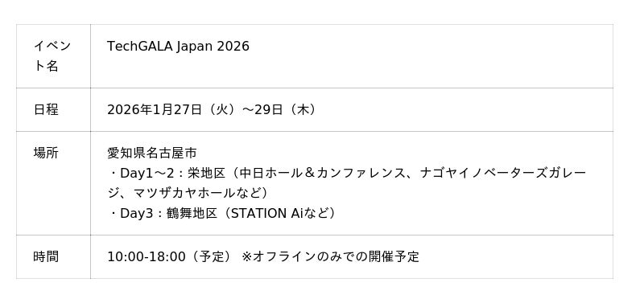Select the 愛知県名古屋市 location line

pyautogui.click(x=152, y=153)
